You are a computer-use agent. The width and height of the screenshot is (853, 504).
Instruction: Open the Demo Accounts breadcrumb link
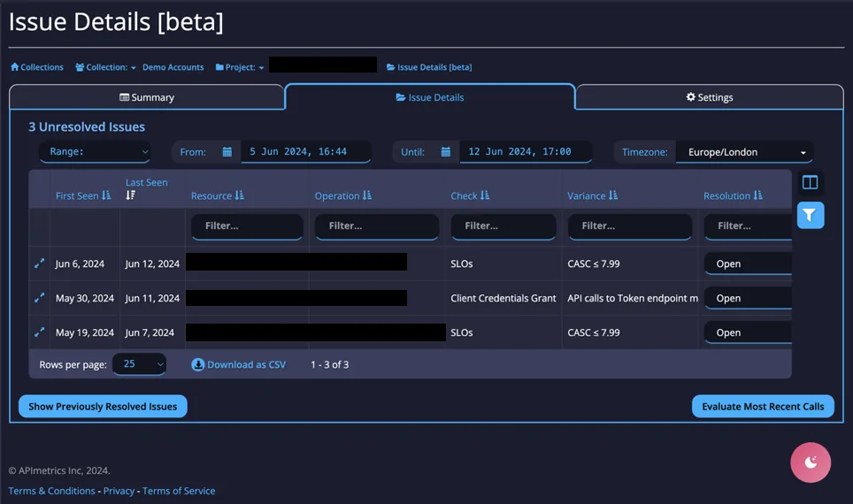click(x=173, y=67)
